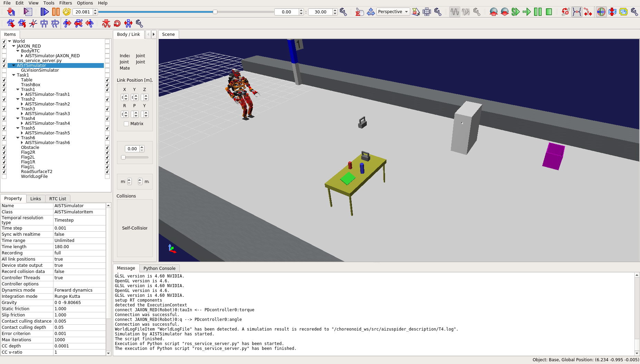Expand the AISTSimulator-Trash3 node

pos(22,114)
